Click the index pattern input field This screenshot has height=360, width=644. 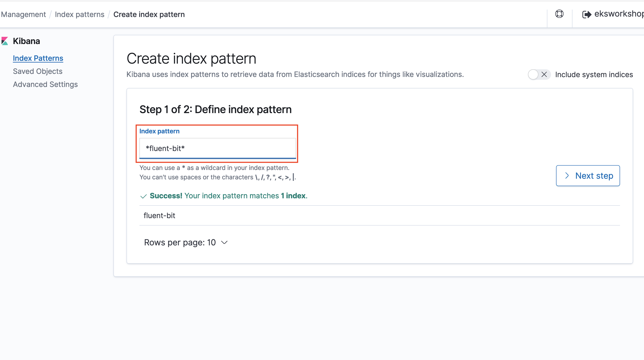218,148
